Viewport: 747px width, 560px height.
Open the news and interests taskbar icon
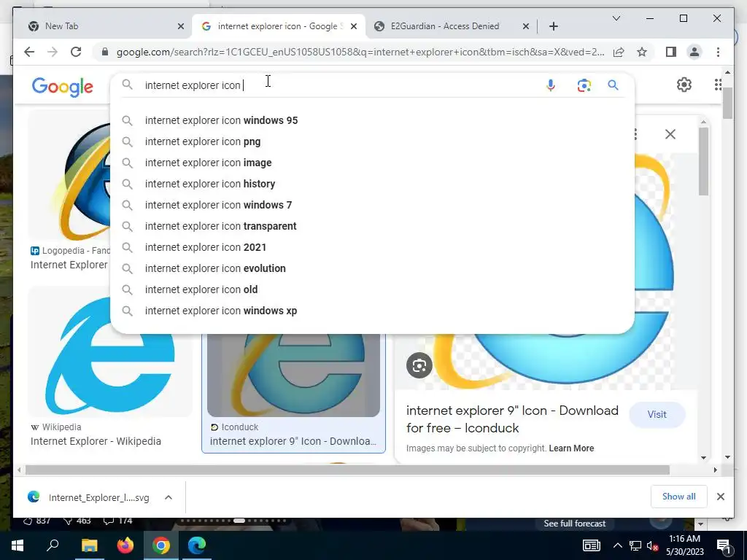[591, 545]
